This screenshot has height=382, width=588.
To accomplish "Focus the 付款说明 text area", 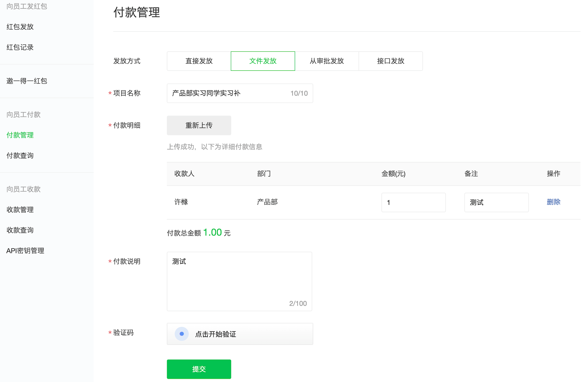I will pyautogui.click(x=239, y=281).
